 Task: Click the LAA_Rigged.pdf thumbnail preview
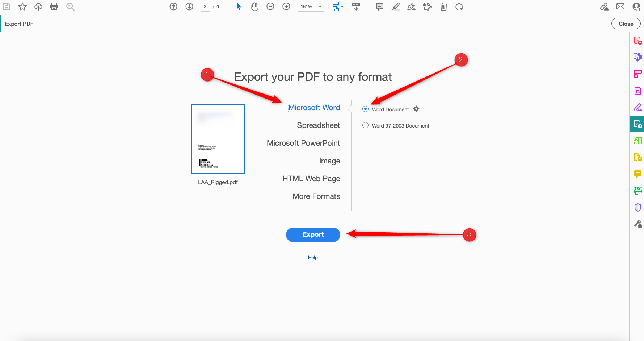[218, 139]
